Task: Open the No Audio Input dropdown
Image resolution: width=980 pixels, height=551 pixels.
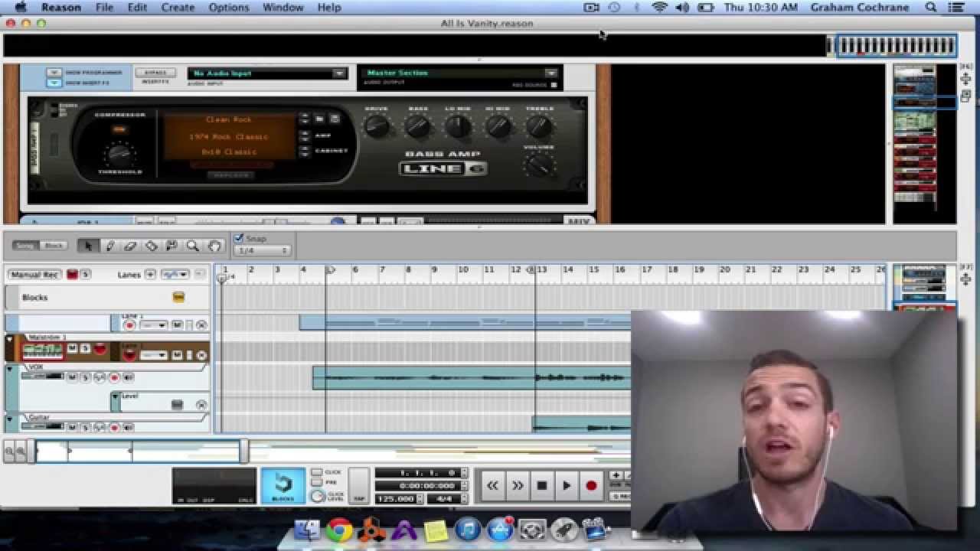Action: 266,73
